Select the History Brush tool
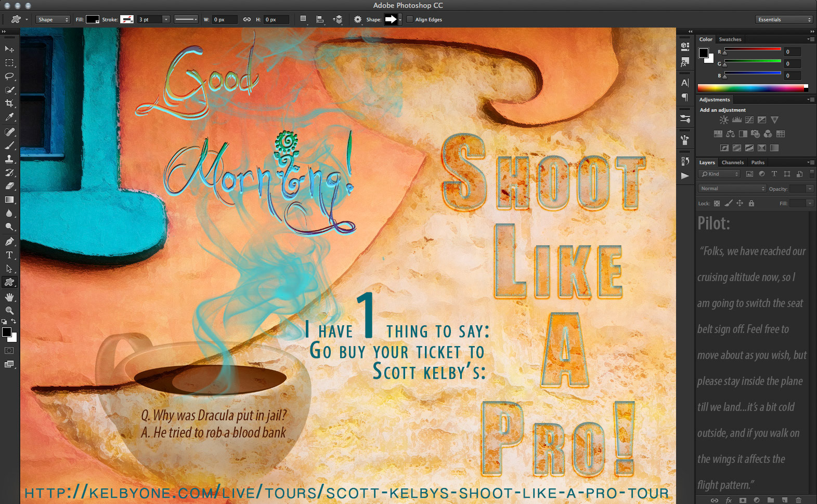The image size is (817, 504). [9, 173]
